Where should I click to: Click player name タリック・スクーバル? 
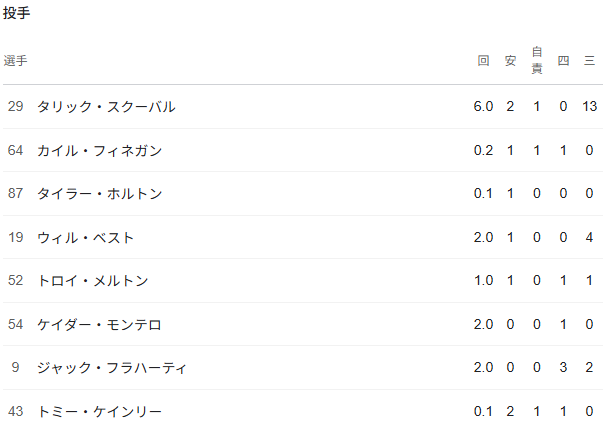coord(106,107)
